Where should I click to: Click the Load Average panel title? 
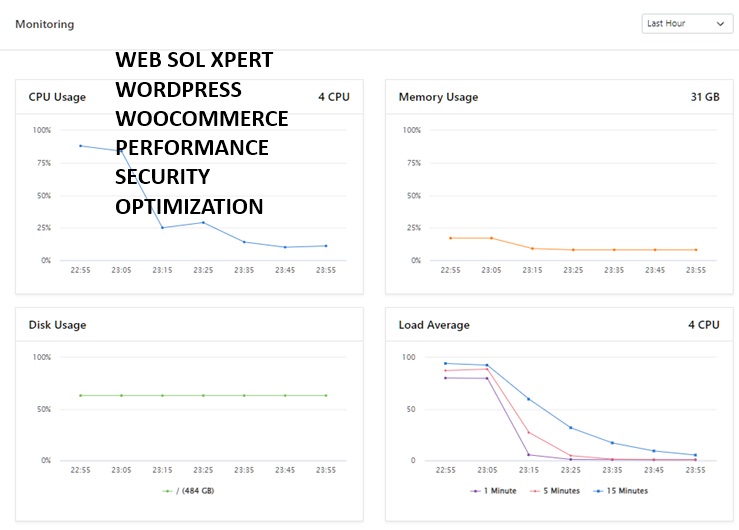click(434, 325)
